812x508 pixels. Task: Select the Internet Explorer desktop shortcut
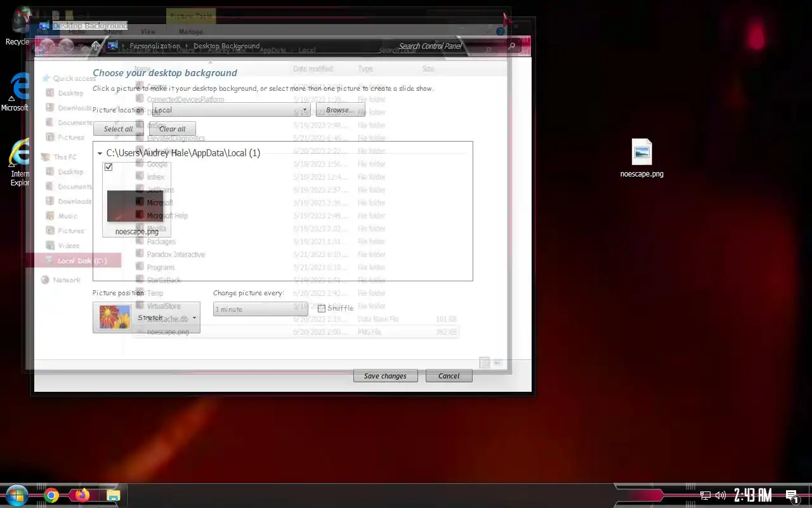click(19, 163)
